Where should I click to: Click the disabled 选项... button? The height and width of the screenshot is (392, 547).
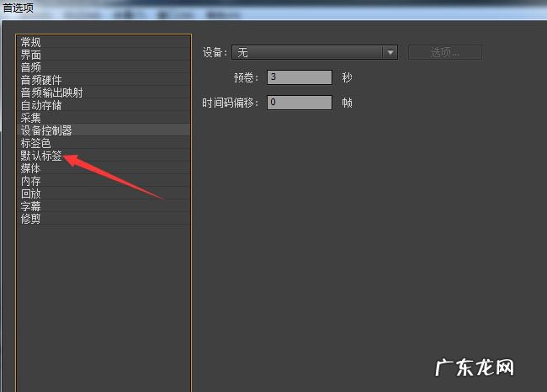point(445,52)
